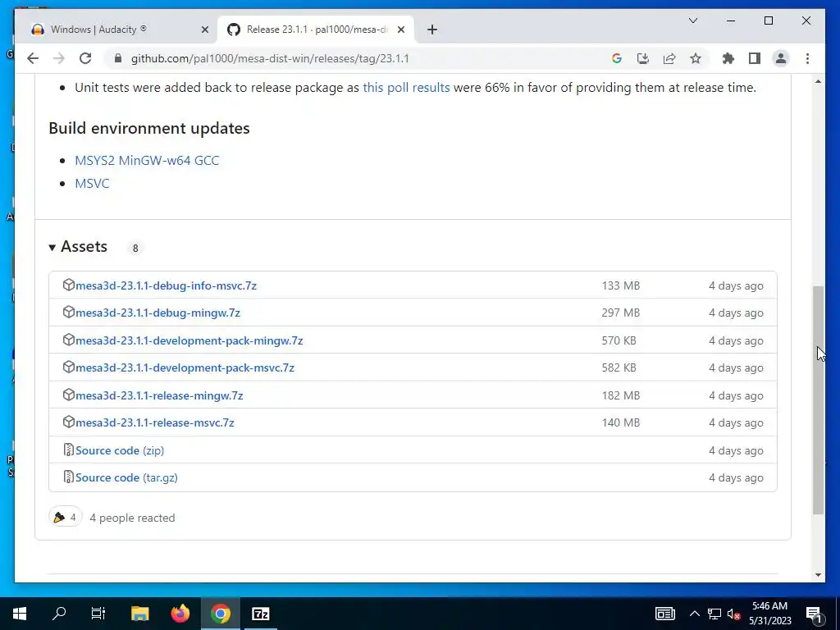Viewport: 840px width, 630px height.
Task: Open the MSVC link
Action: pyautogui.click(x=92, y=183)
